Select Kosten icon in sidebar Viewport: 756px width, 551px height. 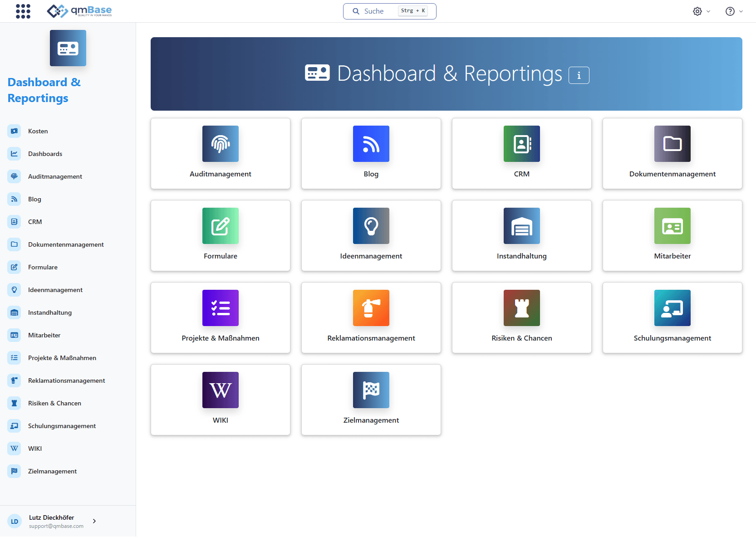[15, 131]
